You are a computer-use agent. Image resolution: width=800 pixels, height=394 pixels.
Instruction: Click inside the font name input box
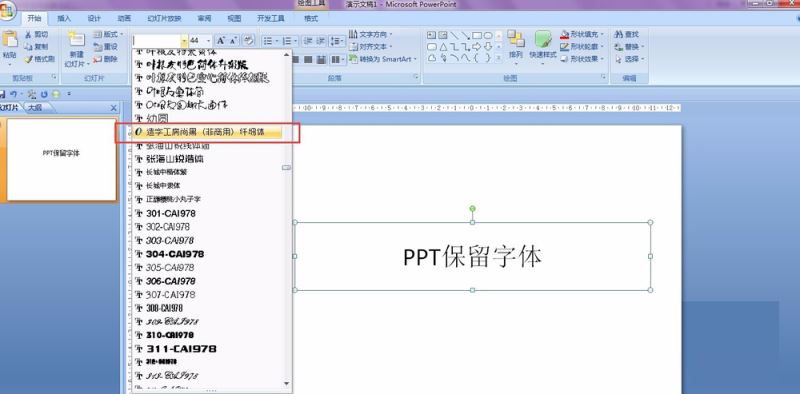point(156,40)
